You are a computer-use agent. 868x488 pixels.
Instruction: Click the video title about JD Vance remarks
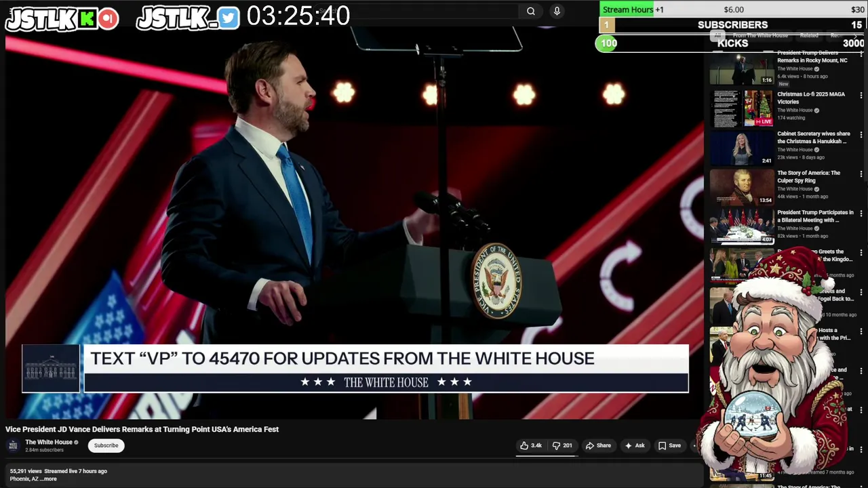click(142, 429)
